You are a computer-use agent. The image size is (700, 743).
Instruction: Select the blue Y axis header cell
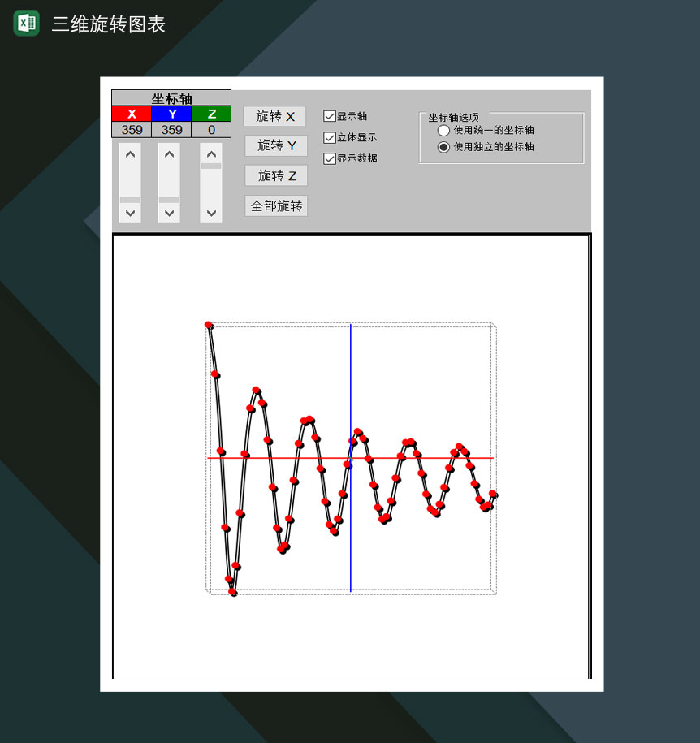pyautogui.click(x=171, y=114)
